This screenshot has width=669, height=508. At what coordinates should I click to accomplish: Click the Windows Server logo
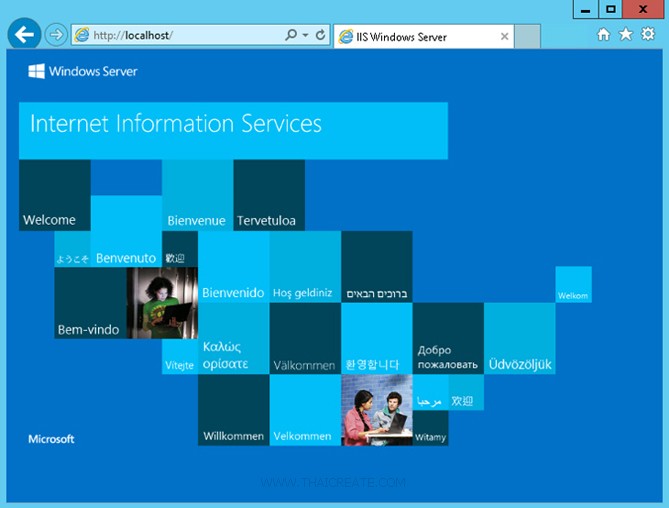click(x=83, y=71)
